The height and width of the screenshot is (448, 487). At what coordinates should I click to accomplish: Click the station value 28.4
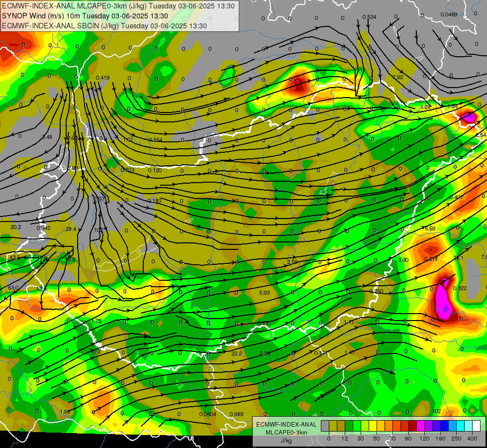point(71,229)
